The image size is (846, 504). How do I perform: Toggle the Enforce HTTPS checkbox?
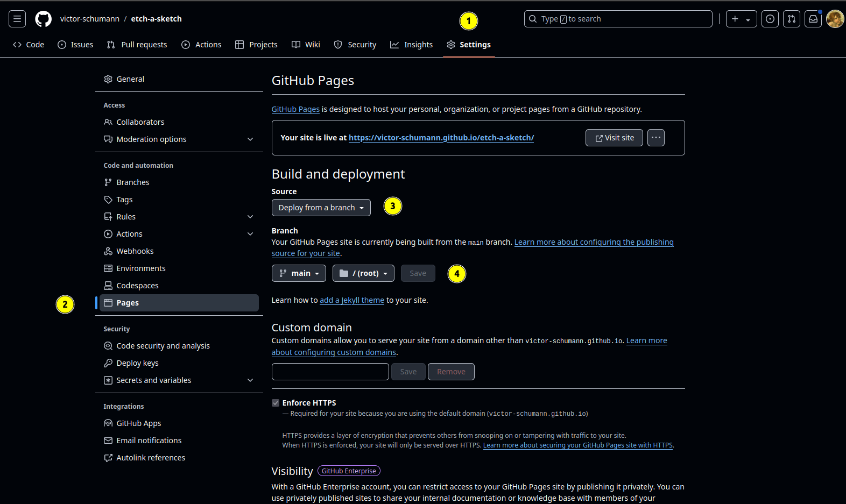[276, 403]
